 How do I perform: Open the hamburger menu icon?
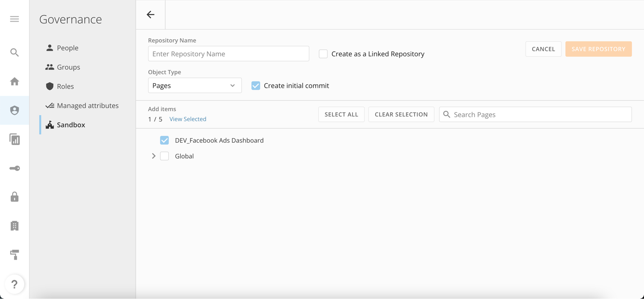[x=14, y=19]
